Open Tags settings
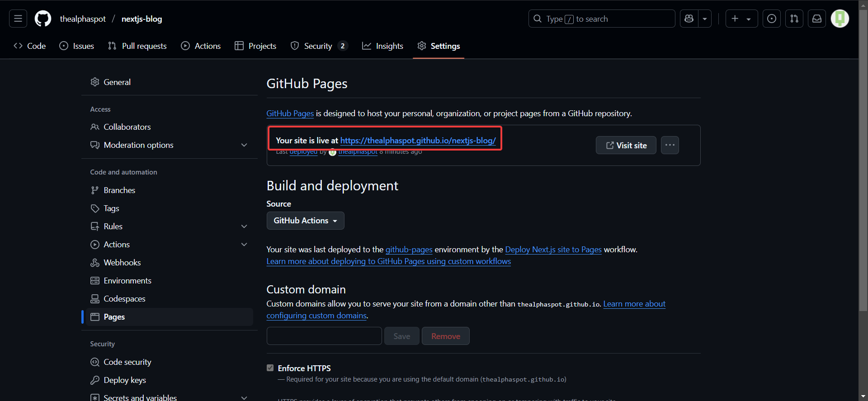 tap(170, 208)
